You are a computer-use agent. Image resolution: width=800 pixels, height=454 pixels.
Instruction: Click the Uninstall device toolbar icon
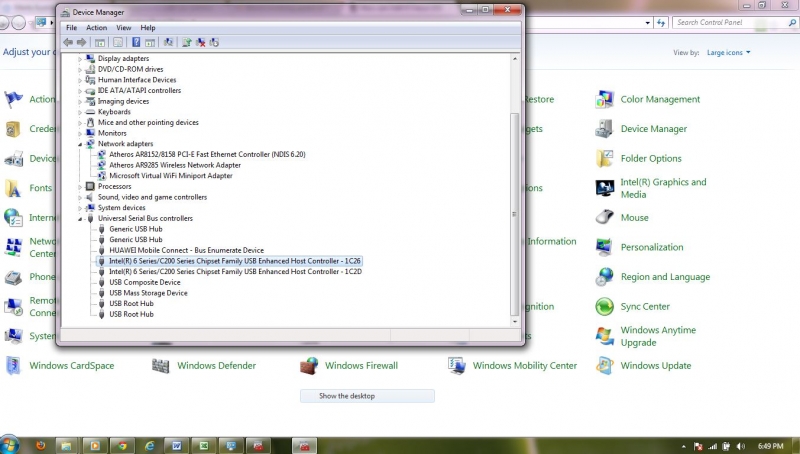coord(201,42)
